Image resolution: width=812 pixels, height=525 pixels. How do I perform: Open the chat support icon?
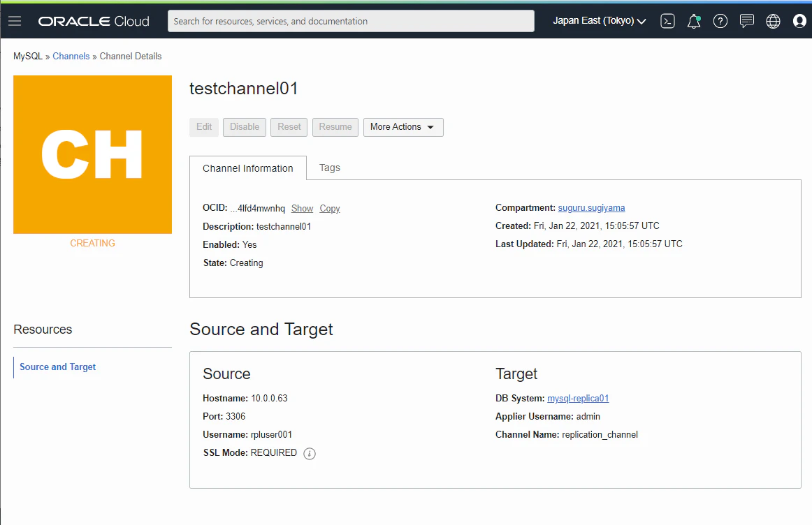click(x=747, y=21)
